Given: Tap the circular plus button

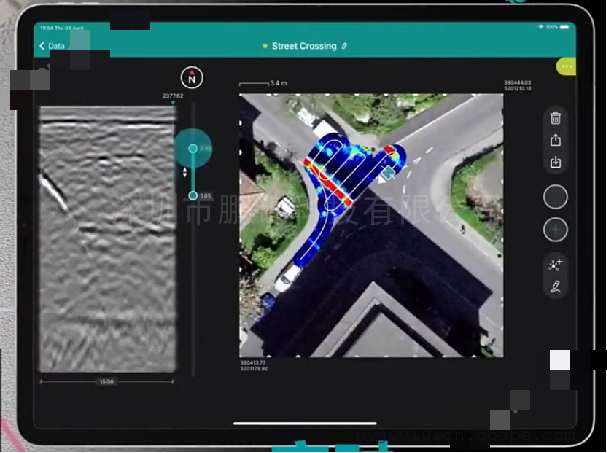Looking at the screenshot, I should coord(555,230).
